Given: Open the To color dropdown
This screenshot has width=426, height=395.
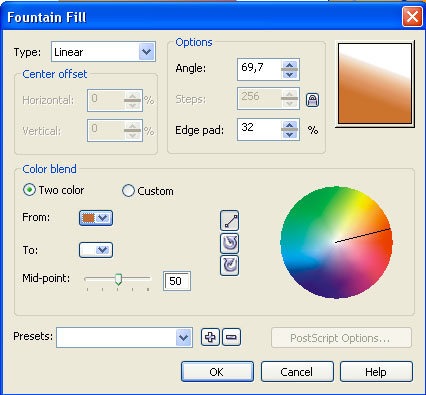Looking at the screenshot, I should pyautogui.click(x=96, y=250).
